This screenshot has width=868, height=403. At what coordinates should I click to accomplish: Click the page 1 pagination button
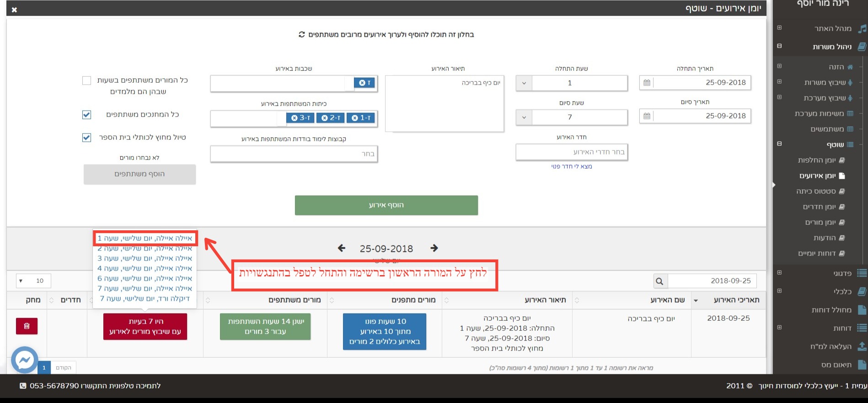pyautogui.click(x=44, y=368)
